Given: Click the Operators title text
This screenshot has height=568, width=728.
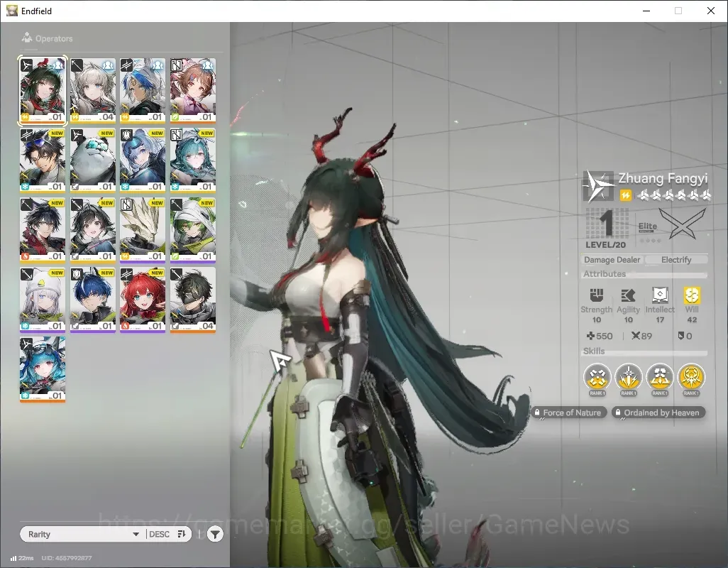Looking at the screenshot, I should tap(54, 38).
